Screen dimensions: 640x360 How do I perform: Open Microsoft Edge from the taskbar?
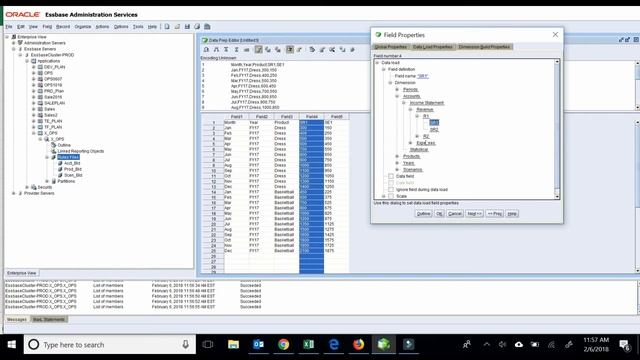334,344
